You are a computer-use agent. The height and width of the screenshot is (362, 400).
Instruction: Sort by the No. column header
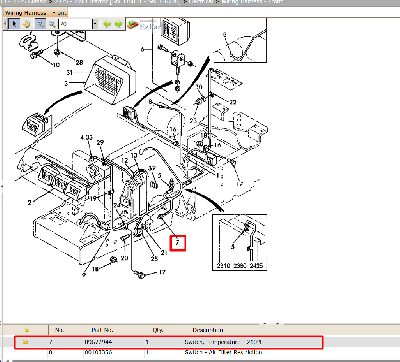coord(60,330)
